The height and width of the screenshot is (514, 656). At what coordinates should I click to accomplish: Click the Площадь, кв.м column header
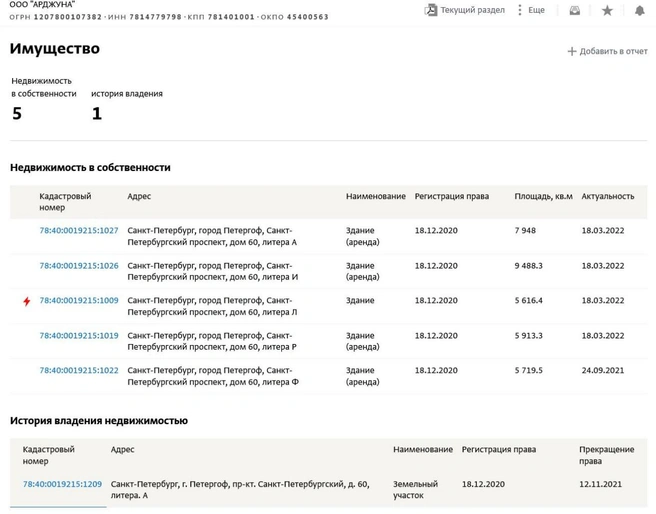coord(543,196)
